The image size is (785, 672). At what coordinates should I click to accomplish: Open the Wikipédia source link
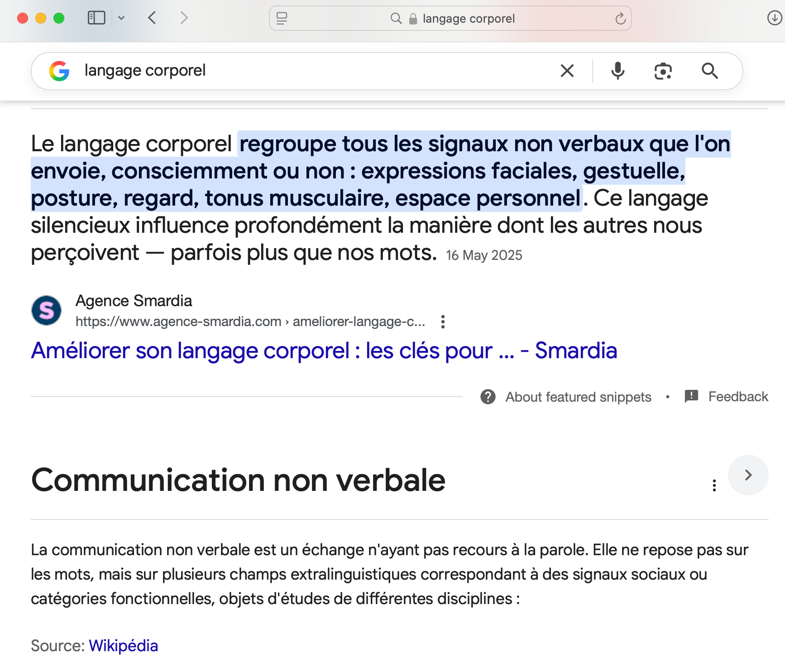click(x=123, y=646)
